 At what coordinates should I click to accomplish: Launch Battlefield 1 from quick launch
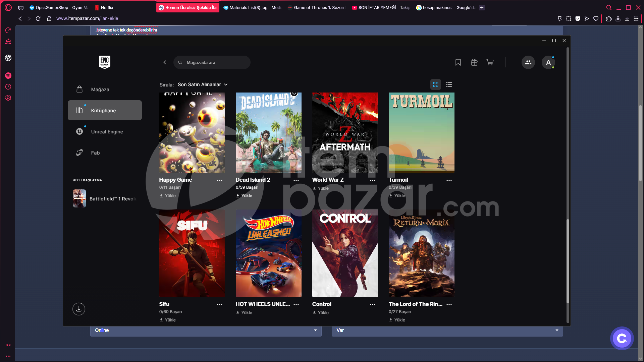tap(105, 198)
